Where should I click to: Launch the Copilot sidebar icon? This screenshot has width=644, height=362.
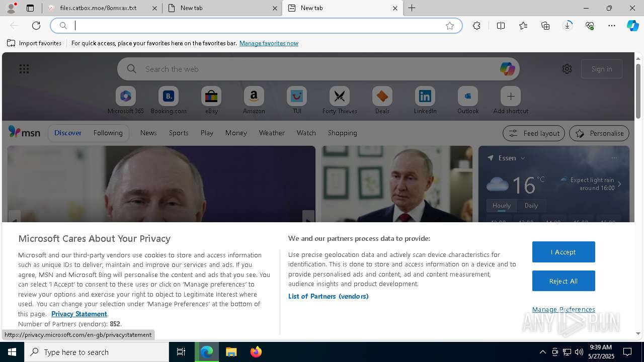(x=632, y=26)
